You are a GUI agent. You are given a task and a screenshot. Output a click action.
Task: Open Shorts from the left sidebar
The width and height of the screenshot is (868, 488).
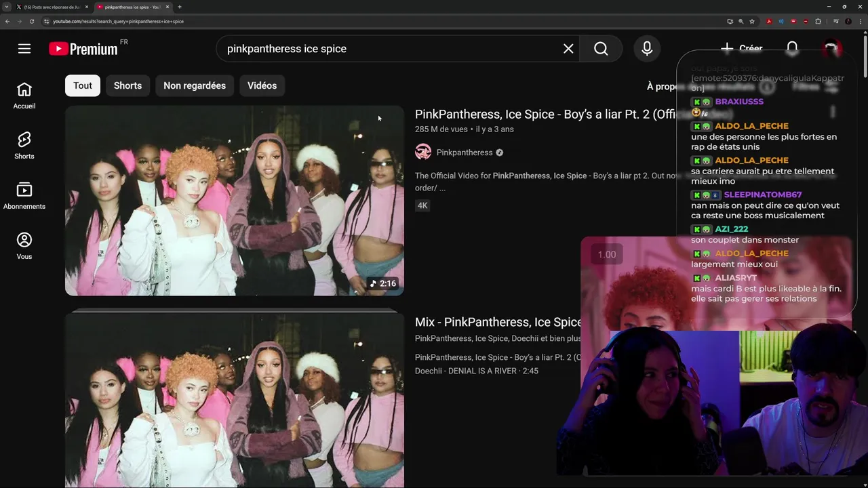[24, 146]
